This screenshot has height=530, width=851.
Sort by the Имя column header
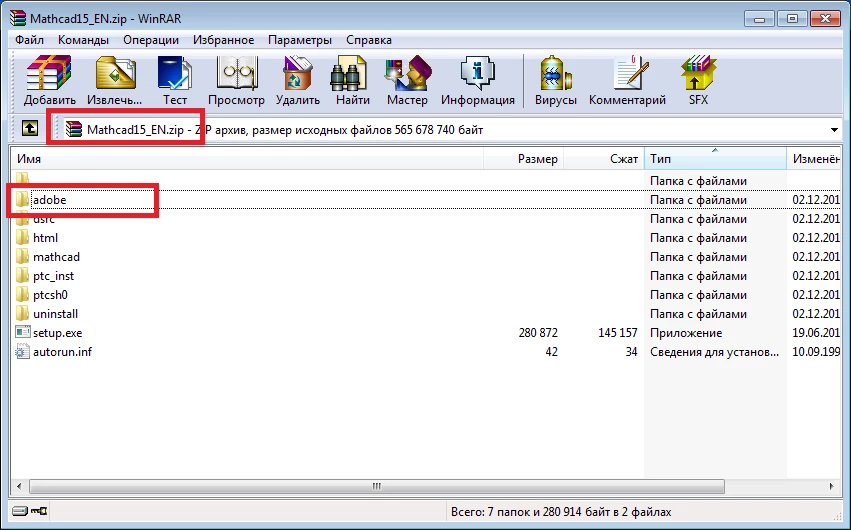click(x=247, y=158)
